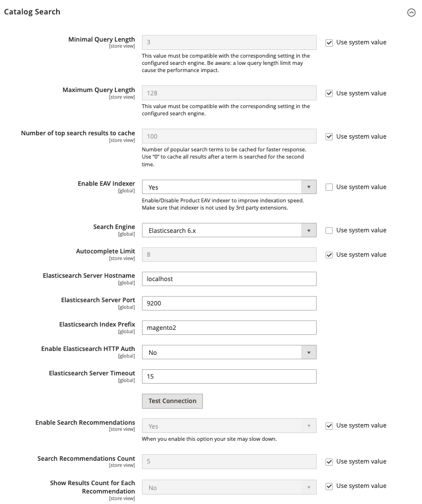
Task: Uncheck Use system value for Autocomplete Limit
Action: tap(329, 255)
